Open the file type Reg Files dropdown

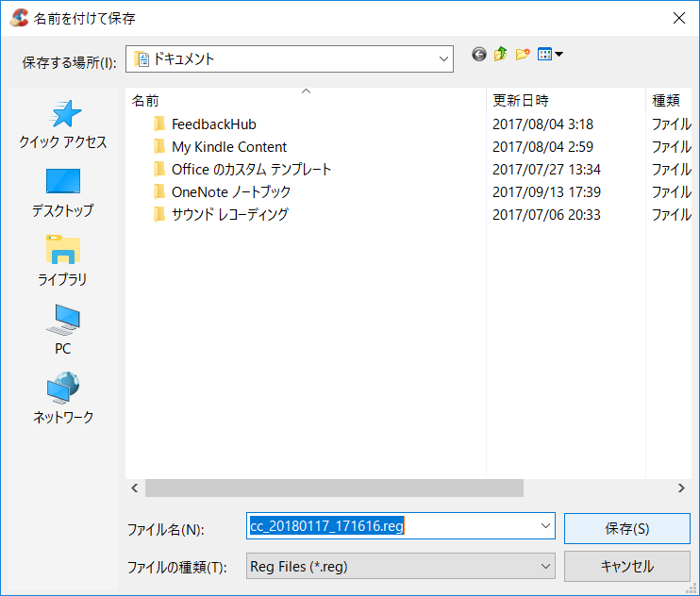pyautogui.click(x=400, y=567)
